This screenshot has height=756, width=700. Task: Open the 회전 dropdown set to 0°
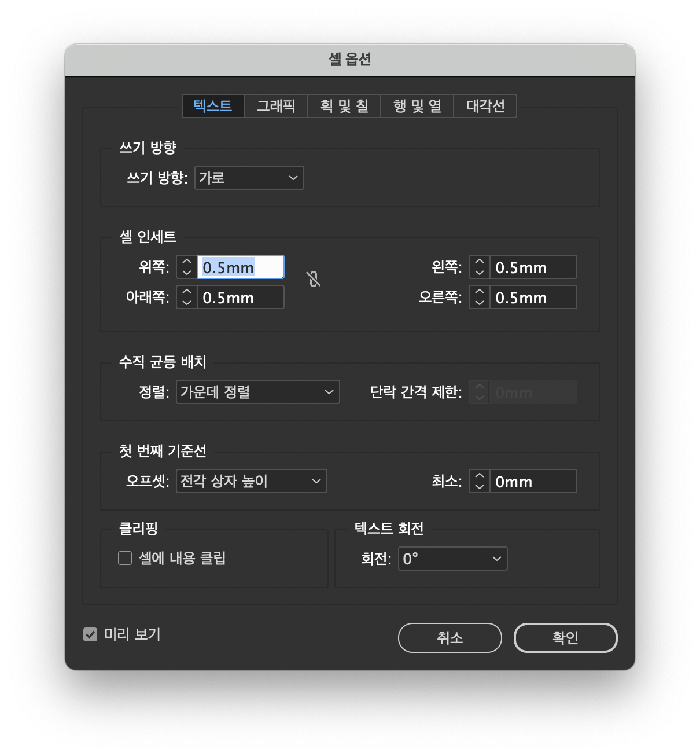point(452,559)
